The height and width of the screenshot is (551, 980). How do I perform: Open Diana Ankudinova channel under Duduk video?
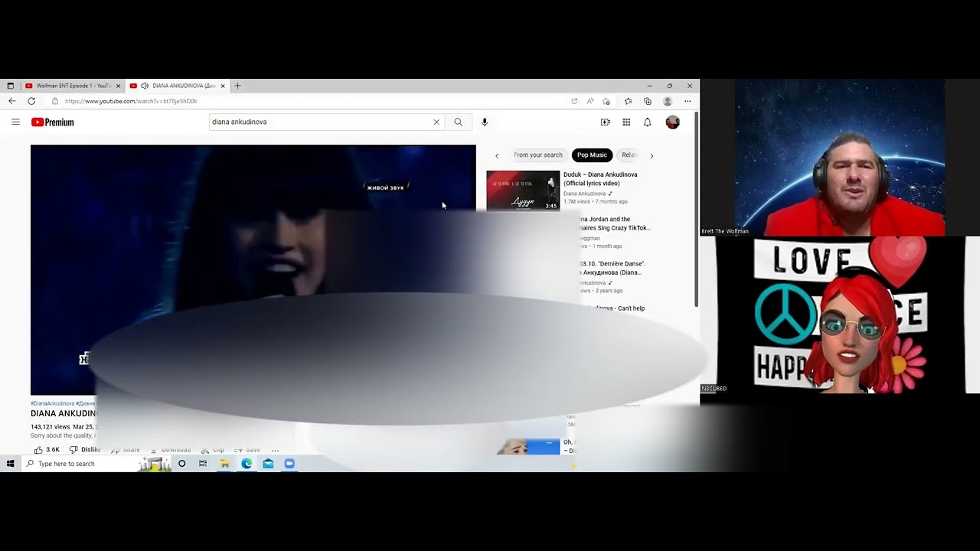pyautogui.click(x=585, y=194)
